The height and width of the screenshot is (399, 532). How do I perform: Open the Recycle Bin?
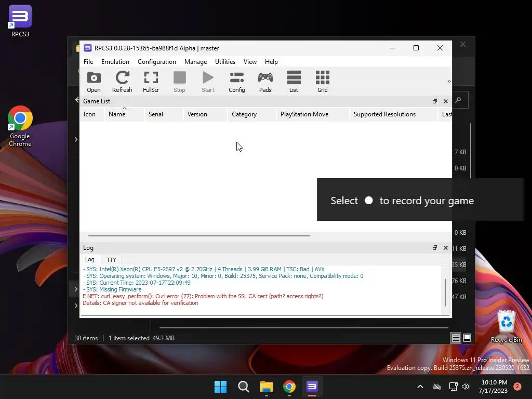[x=506, y=326]
